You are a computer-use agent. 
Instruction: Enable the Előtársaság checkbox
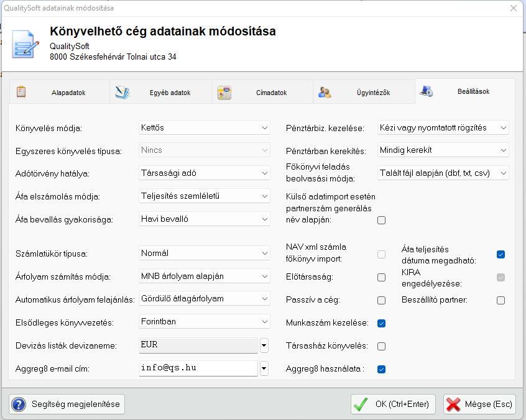382,277
